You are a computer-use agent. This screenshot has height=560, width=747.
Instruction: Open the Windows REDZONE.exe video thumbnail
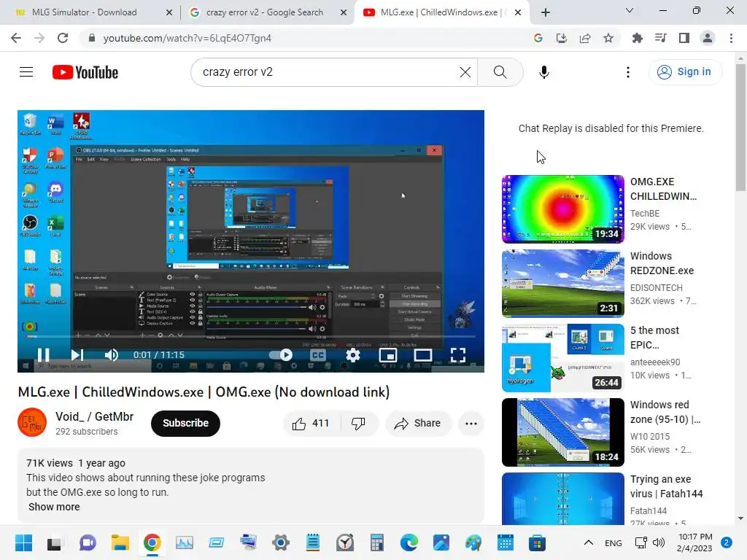coord(562,284)
